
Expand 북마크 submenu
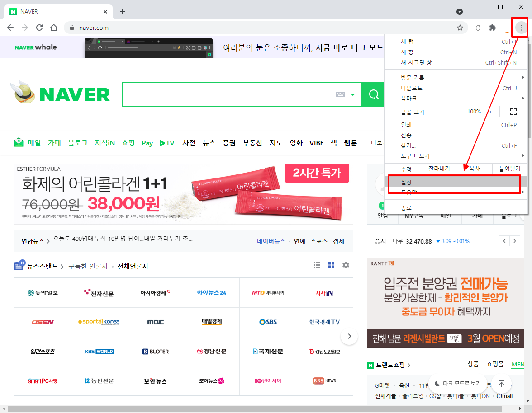456,98
